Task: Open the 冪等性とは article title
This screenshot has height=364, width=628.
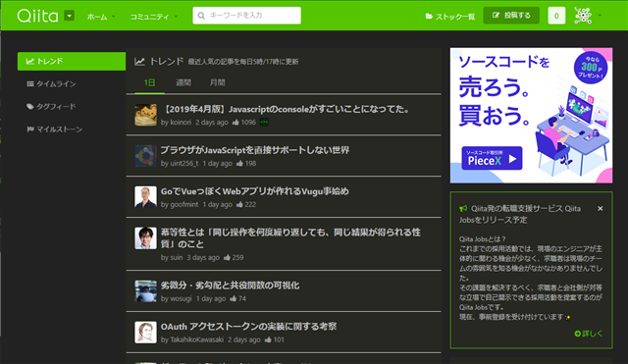Action: (290, 238)
